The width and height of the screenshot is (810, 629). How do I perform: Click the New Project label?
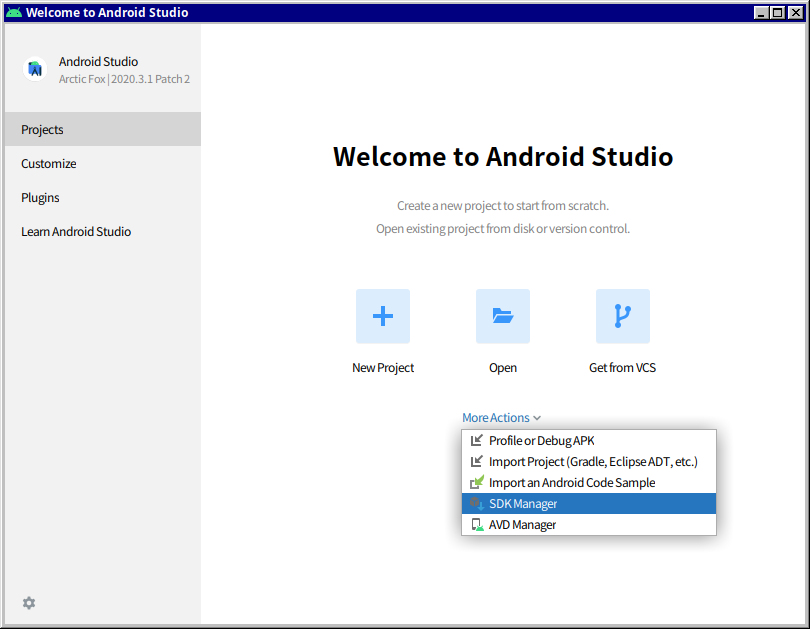tap(383, 368)
